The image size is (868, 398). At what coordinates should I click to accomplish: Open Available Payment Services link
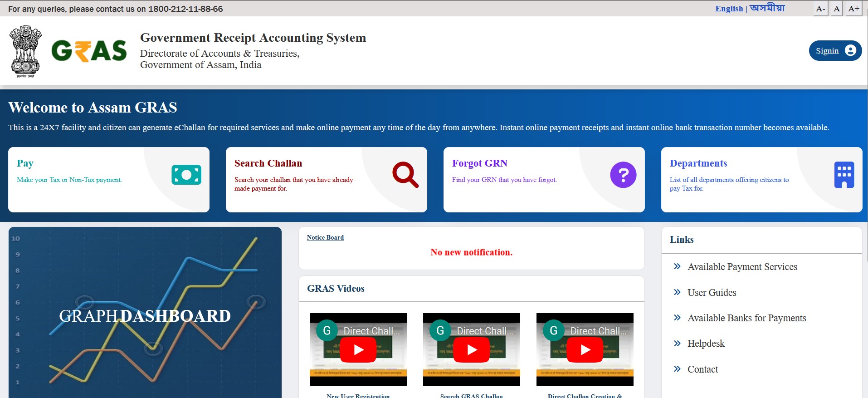pos(742,267)
